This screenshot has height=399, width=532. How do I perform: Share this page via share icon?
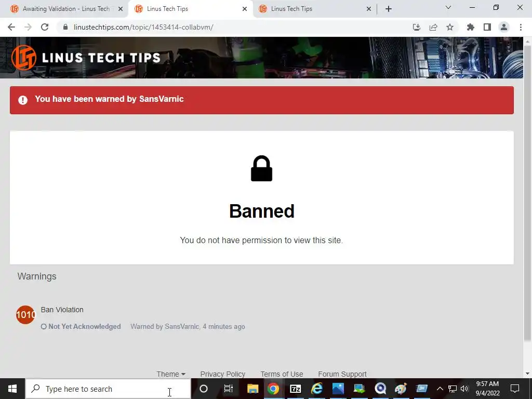coord(433,27)
